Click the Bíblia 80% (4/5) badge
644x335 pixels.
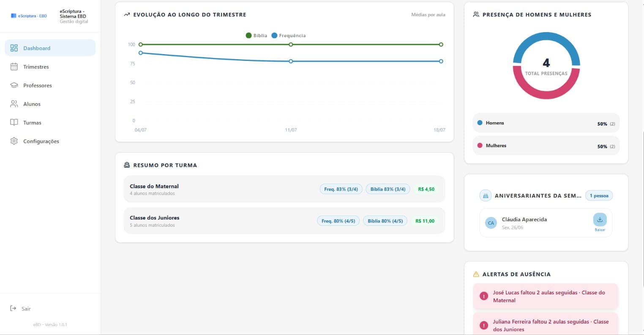click(385, 221)
